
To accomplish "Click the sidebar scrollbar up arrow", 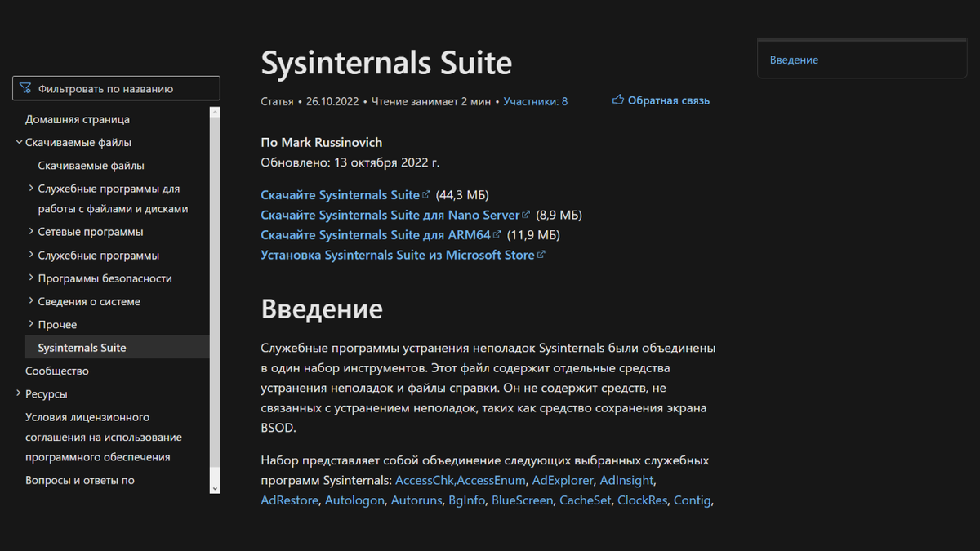I will pos(215,110).
